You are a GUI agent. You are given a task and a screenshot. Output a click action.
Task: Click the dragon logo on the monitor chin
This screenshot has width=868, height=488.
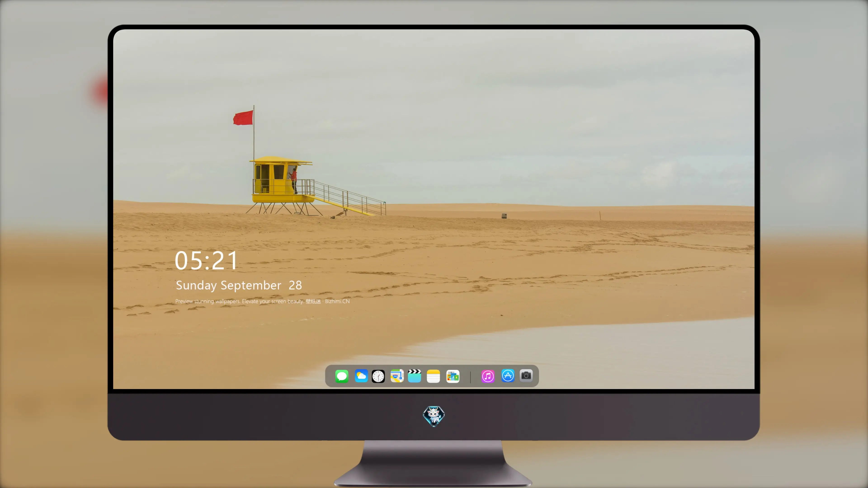(x=434, y=416)
